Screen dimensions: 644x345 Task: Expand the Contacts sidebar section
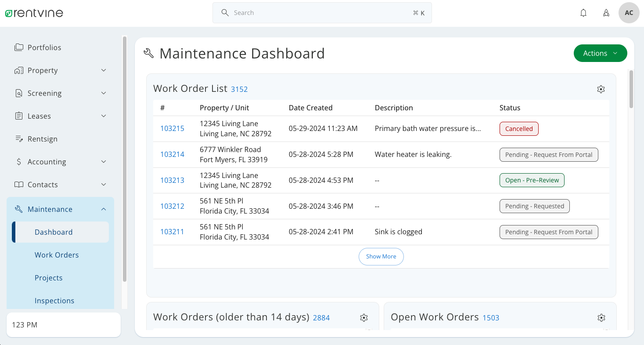[x=104, y=184]
